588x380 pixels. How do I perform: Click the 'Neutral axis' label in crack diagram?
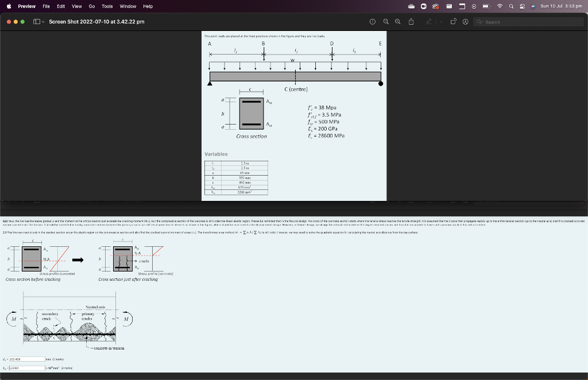(95, 307)
